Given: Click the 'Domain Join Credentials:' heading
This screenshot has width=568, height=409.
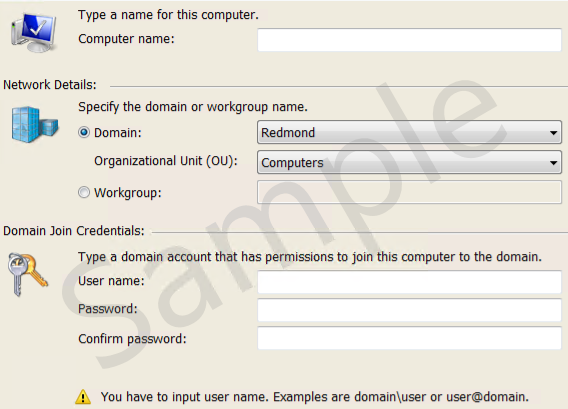Looking at the screenshot, I should click(x=74, y=231).
